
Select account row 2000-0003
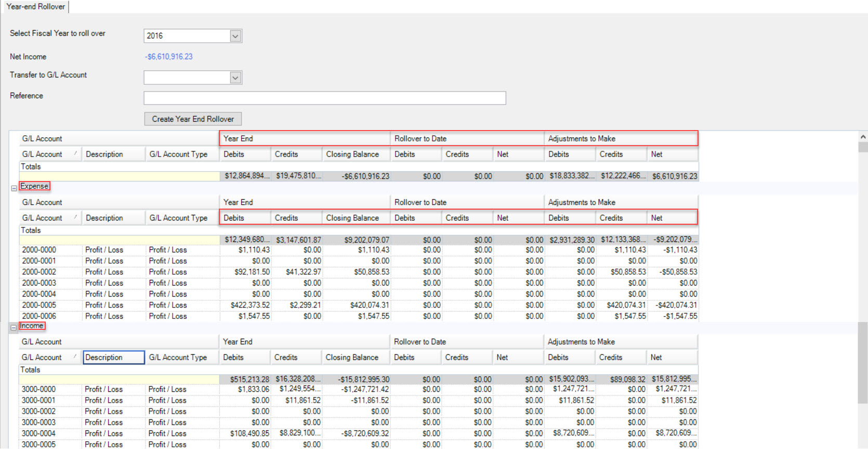359,283
